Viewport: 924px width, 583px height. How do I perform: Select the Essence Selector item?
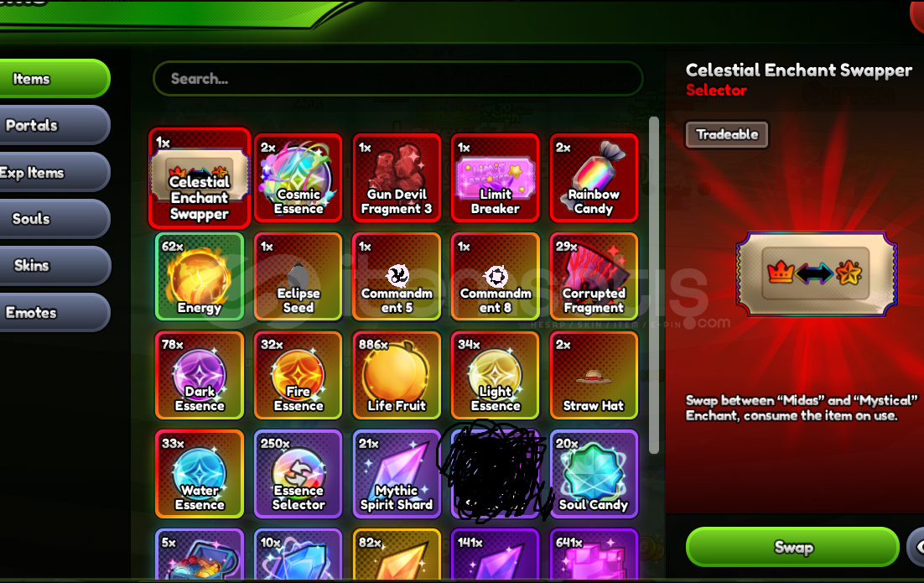tap(298, 474)
